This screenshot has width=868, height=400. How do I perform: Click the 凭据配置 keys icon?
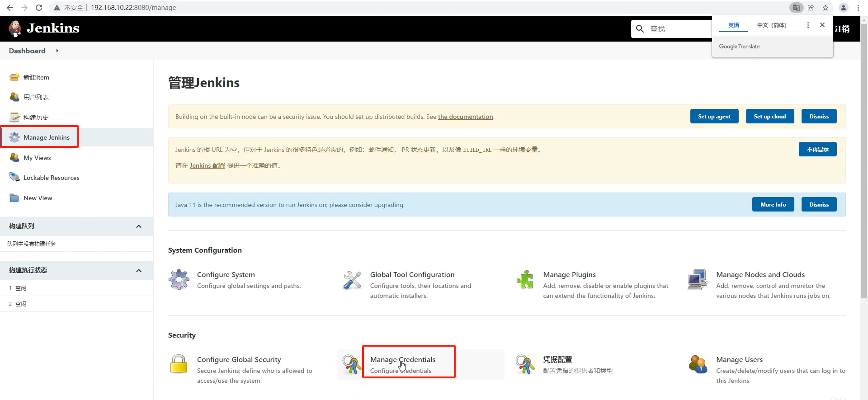(525, 364)
